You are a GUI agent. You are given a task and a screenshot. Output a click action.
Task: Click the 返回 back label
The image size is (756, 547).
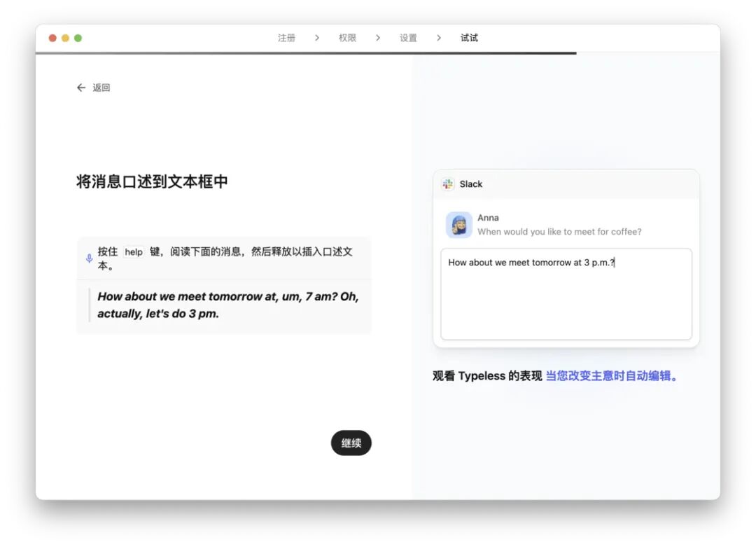click(101, 88)
